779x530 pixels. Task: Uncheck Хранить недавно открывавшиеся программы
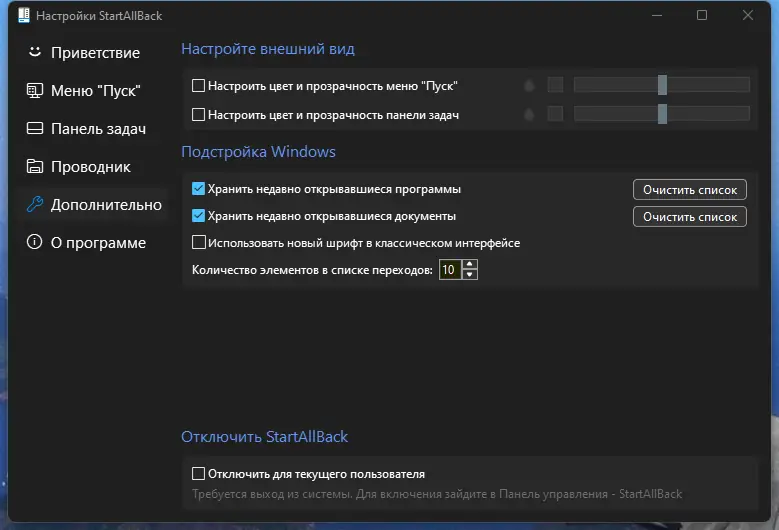coord(198,188)
